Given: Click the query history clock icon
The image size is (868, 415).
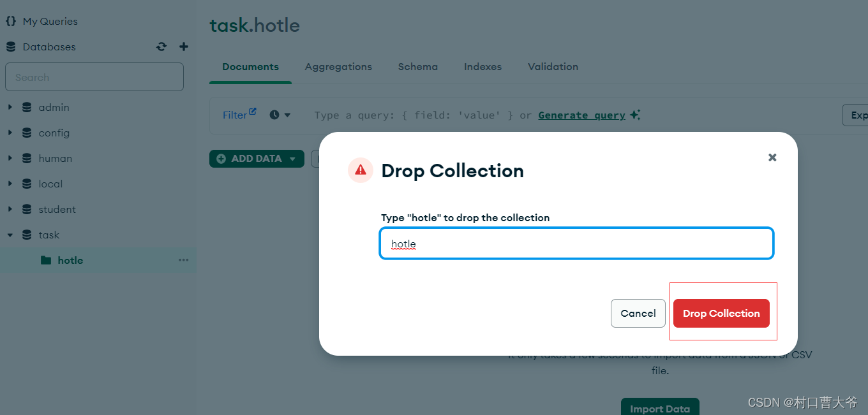Looking at the screenshot, I should coord(274,115).
